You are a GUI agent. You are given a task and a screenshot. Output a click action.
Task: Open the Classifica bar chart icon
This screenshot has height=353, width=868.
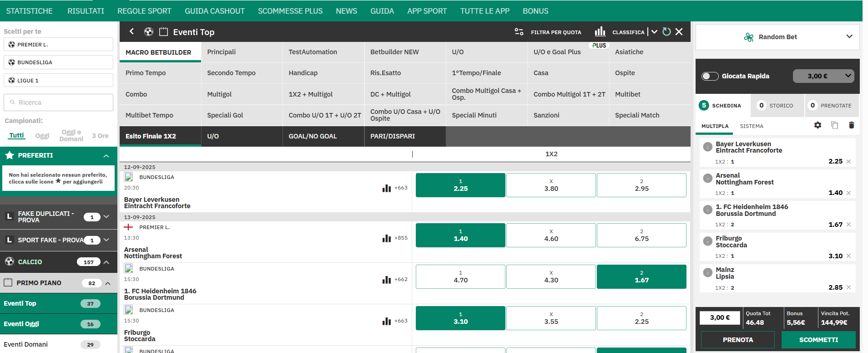click(x=600, y=31)
